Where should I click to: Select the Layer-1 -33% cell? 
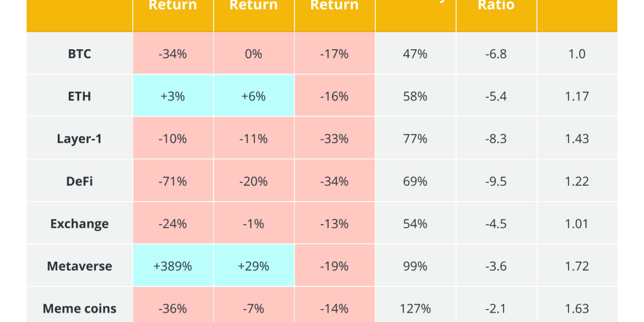pyautogui.click(x=334, y=138)
